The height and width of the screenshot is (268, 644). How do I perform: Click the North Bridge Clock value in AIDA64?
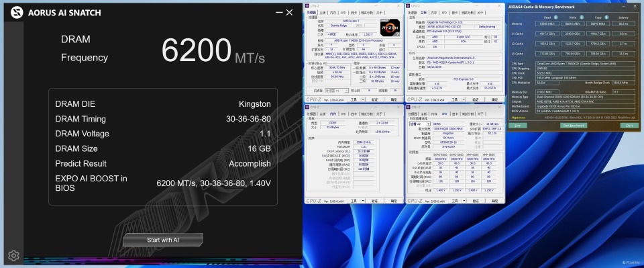tap(623, 83)
